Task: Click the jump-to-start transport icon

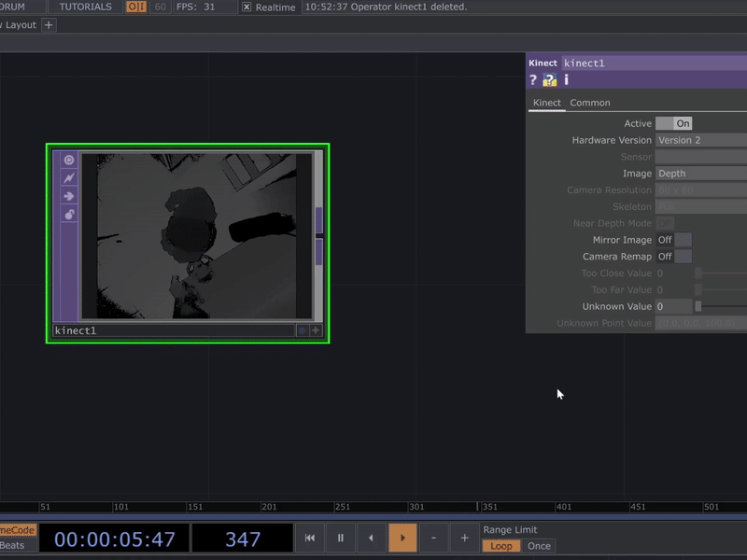Action: (309, 538)
